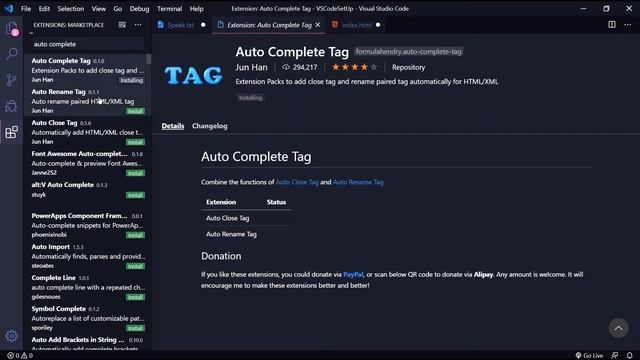Image resolution: width=640 pixels, height=360 pixels.
Task: Click the VS Code logo in title bar
Action: click(9, 9)
